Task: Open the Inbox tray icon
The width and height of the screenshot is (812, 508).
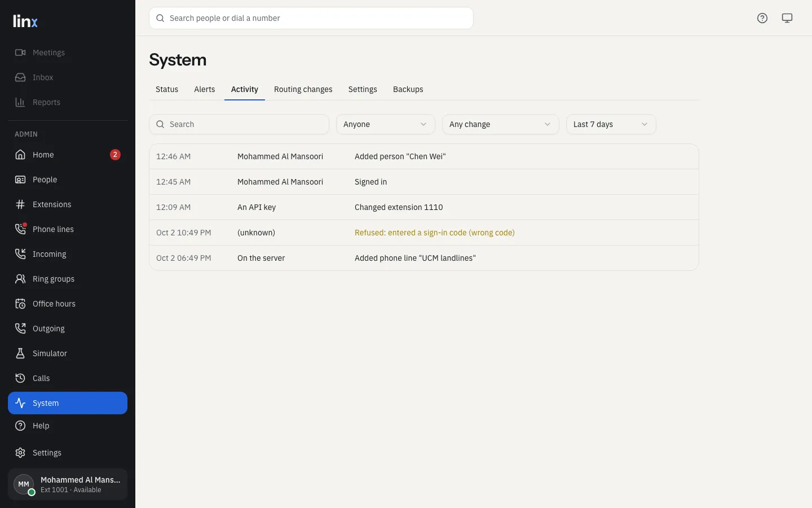Action: coord(20,77)
